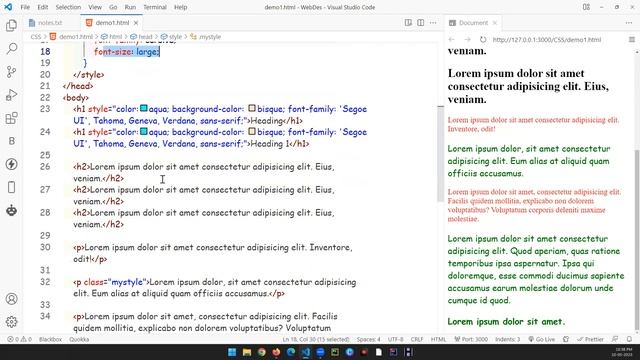Open the Blackbox 'B' sidebar icon
Viewport: 640px width, 360px height.
coord(11,141)
